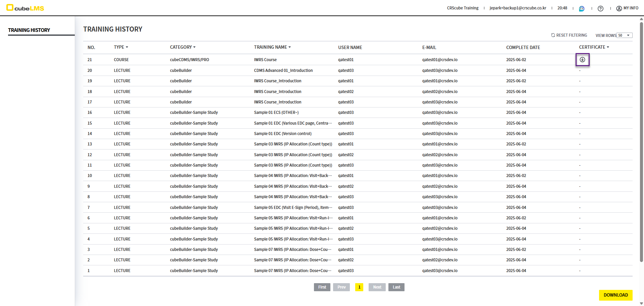Open the TRAINING NAME column filter
This screenshot has height=306, width=644.
pos(289,47)
